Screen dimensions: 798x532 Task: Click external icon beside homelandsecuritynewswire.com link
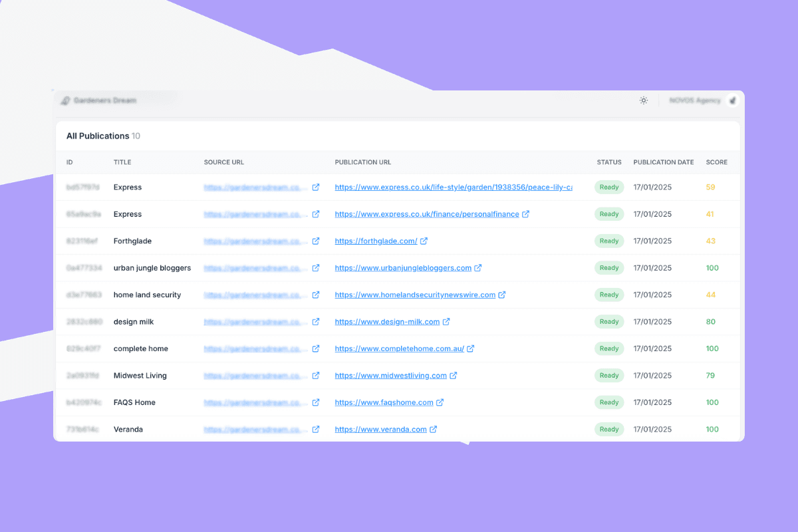[x=502, y=295]
